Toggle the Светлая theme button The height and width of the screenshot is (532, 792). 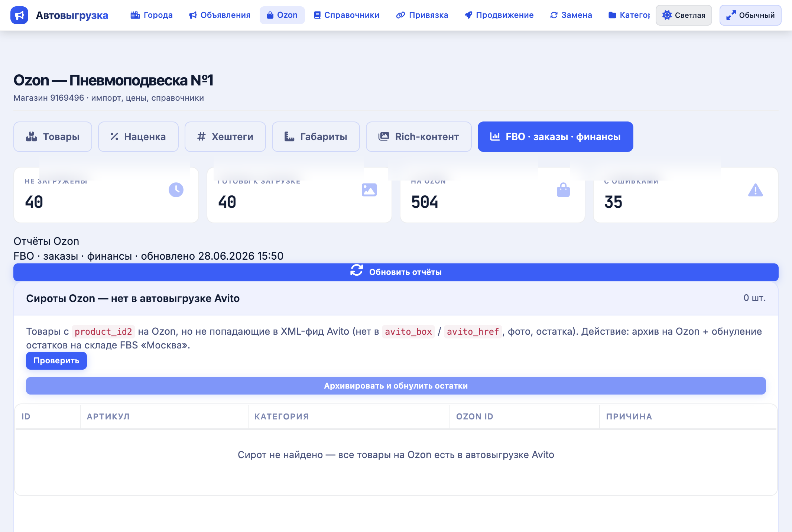tap(684, 15)
